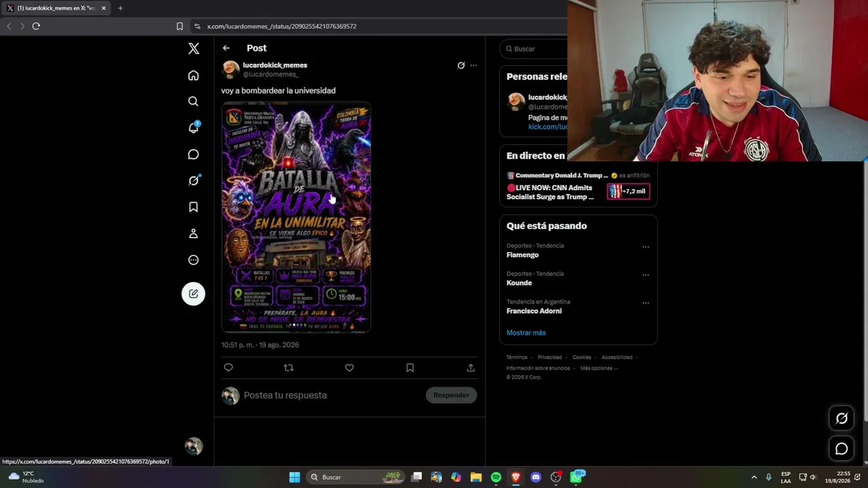Show hidden system tray icons
This screenshot has width=868, height=488.
point(753,477)
